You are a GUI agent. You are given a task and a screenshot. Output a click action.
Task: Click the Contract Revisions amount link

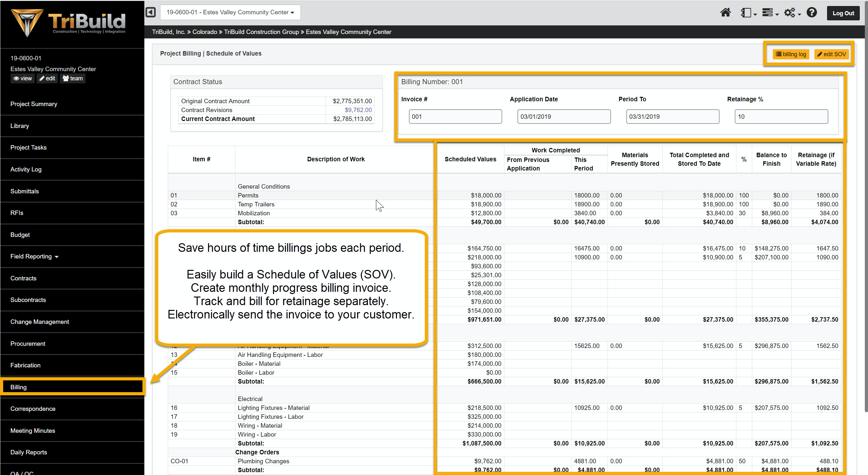tap(358, 110)
